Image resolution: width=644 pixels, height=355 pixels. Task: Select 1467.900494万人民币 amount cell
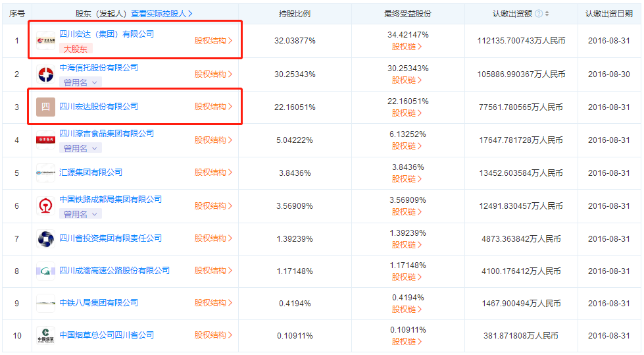click(x=521, y=304)
